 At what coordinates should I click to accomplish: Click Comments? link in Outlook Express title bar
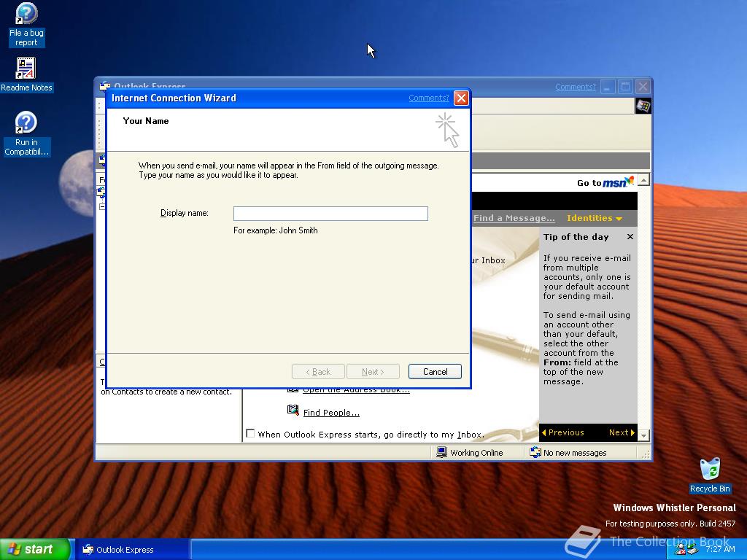576,87
